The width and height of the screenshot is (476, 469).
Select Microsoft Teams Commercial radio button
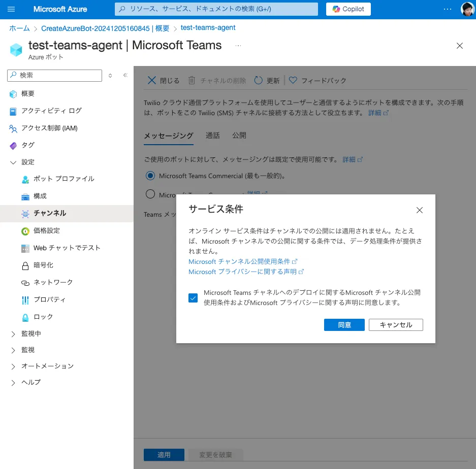pyautogui.click(x=150, y=176)
